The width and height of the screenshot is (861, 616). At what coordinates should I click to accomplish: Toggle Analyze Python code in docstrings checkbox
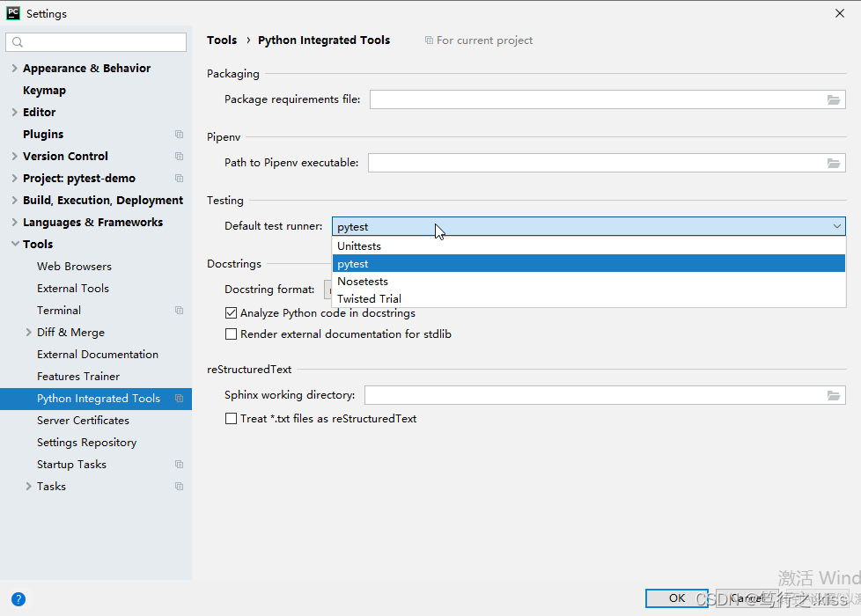[x=232, y=313]
